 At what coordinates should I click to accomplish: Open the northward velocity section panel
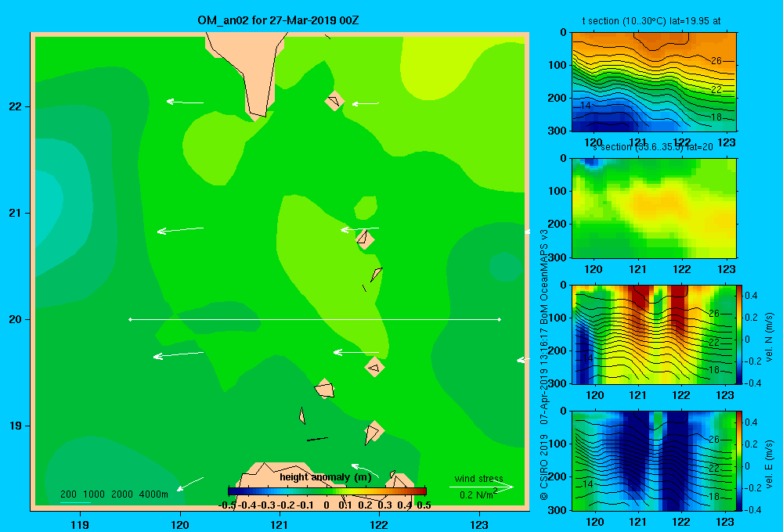tap(654, 334)
